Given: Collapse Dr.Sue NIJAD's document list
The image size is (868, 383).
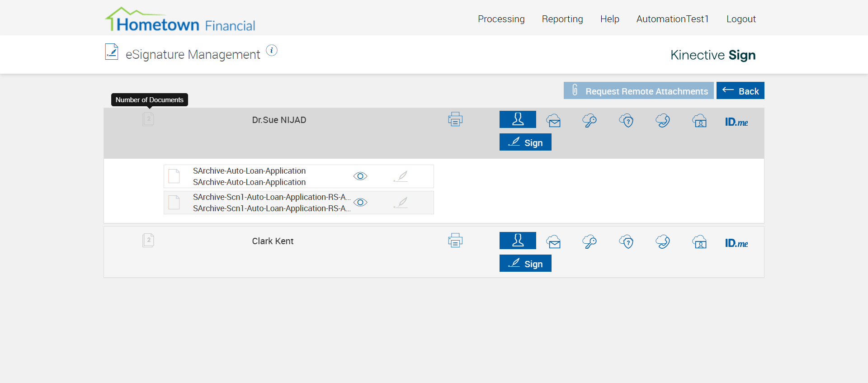Looking at the screenshot, I should coord(148,119).
